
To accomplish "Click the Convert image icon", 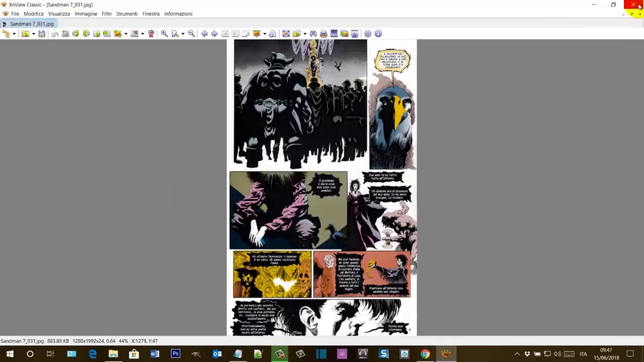I will click(x=117, y=34).
